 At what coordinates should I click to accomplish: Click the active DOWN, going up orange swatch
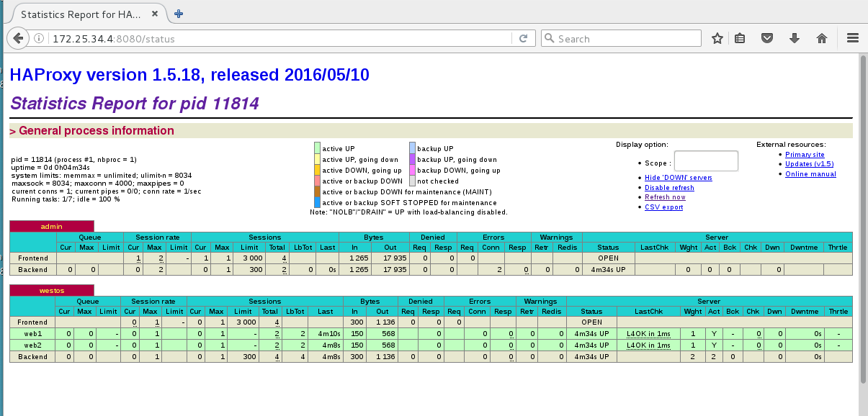pyautogui.click(x=317, y=170)
